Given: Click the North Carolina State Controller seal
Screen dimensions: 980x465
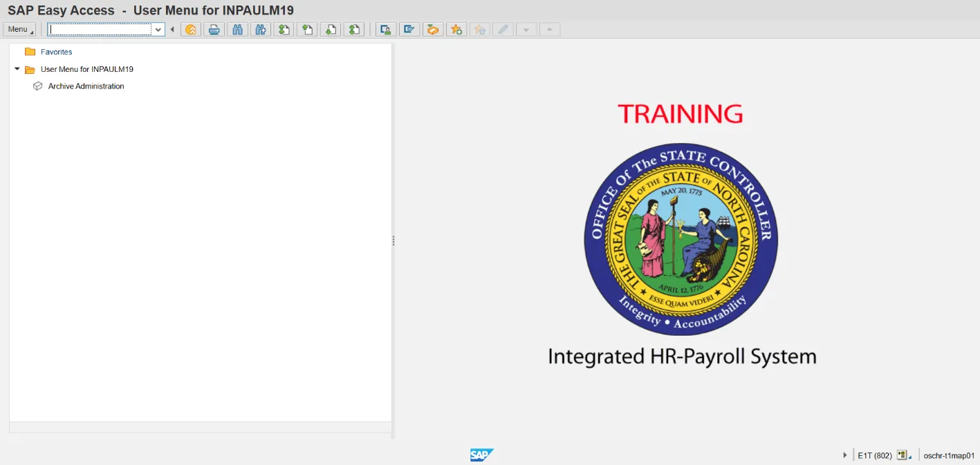Looking at the screenshot, I should tap(681, 240).
